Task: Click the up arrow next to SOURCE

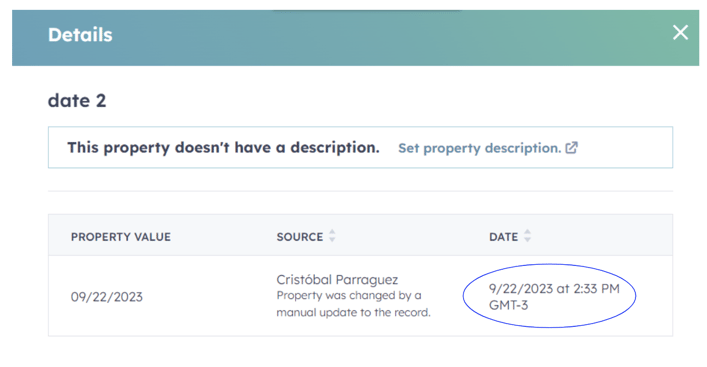Action: (332, 232)
